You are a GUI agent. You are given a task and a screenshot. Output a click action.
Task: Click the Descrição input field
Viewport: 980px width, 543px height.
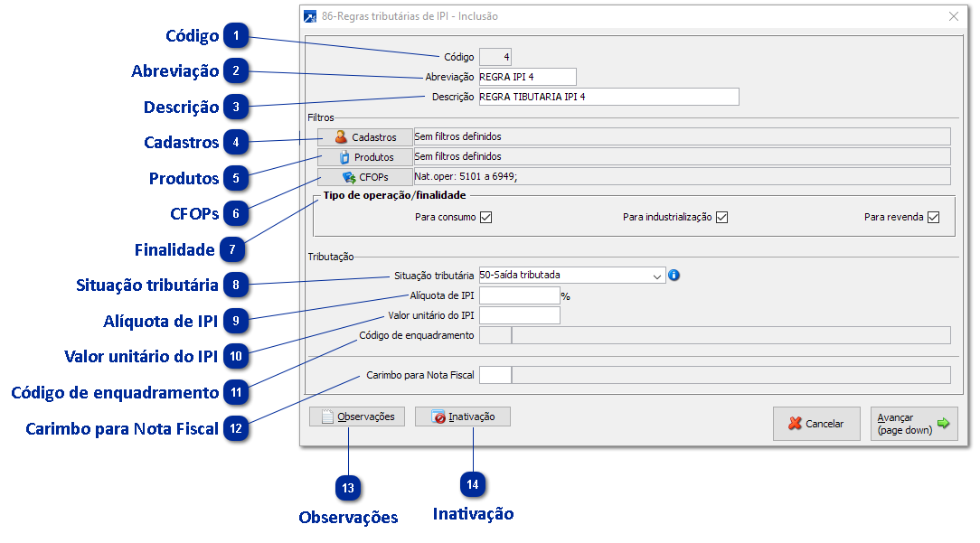coord(608,97)
